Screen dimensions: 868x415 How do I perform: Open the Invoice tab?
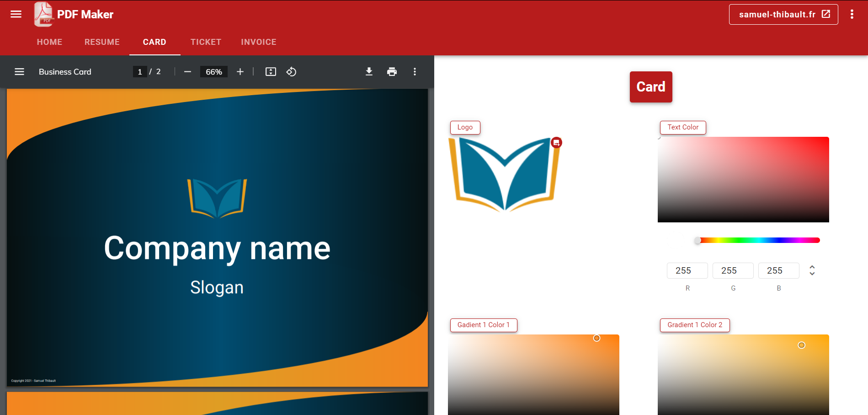click(258, 42)
